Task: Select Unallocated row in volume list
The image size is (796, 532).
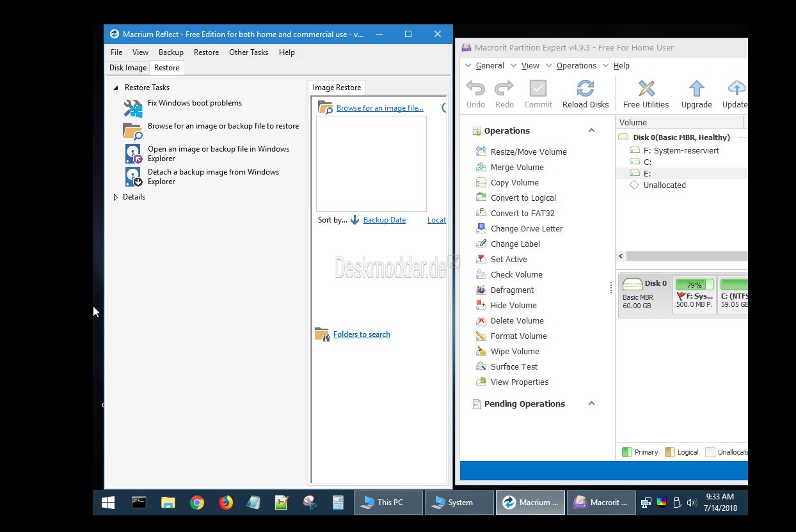Action: (682, 185)
